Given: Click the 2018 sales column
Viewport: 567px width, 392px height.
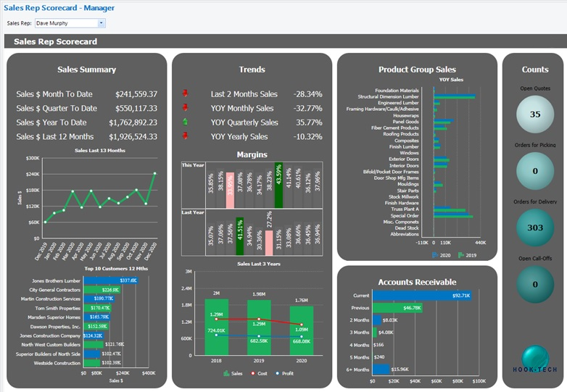Looking at the screenshot, I should 216,327.
